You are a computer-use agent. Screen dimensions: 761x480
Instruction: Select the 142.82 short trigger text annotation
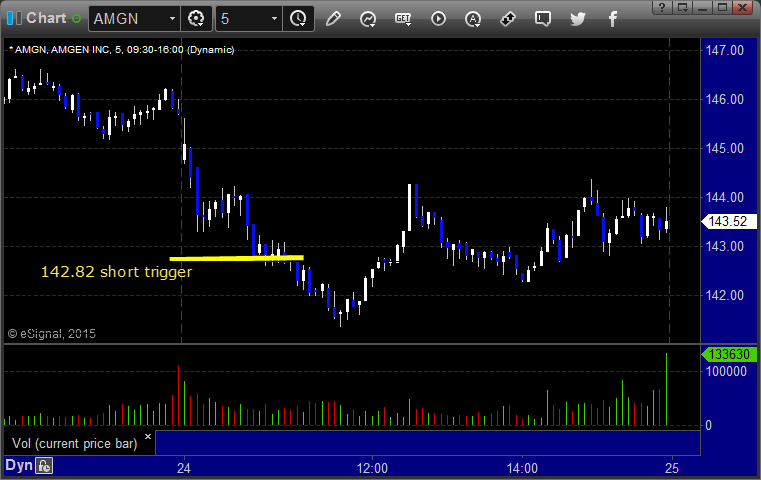pyautogui.click(x=116, y=272)
